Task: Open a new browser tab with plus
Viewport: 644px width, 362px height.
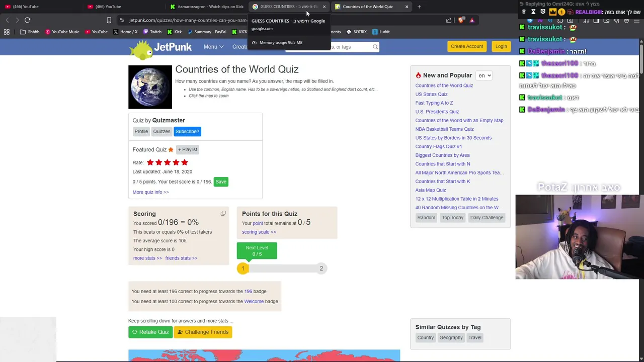Action: (x=419, y=7)
